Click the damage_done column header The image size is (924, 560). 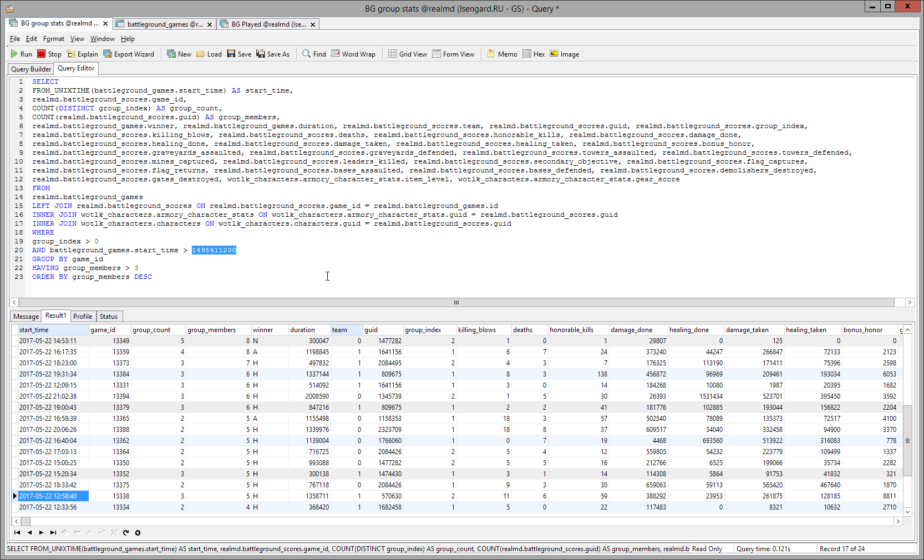(x=638, y=330)
